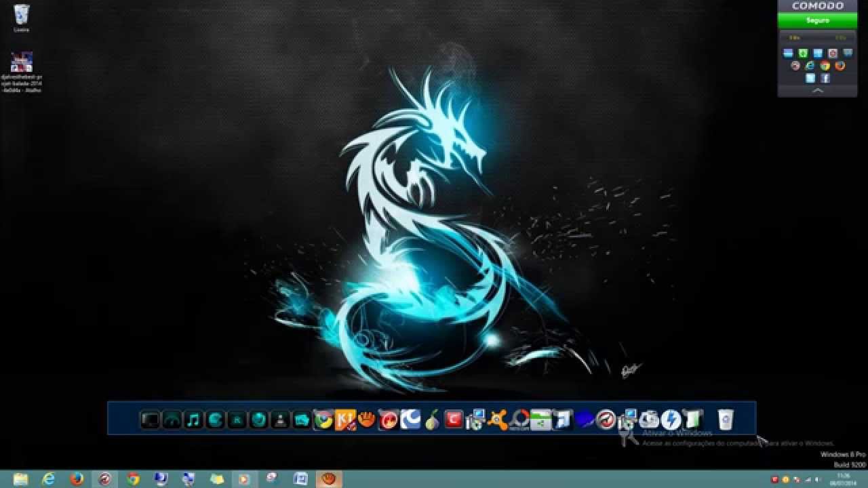Image resolution: width=868 pixels, height=488 pixels.
Task: Open Firefox from the Comodo widget
Action: coord(840,66)
